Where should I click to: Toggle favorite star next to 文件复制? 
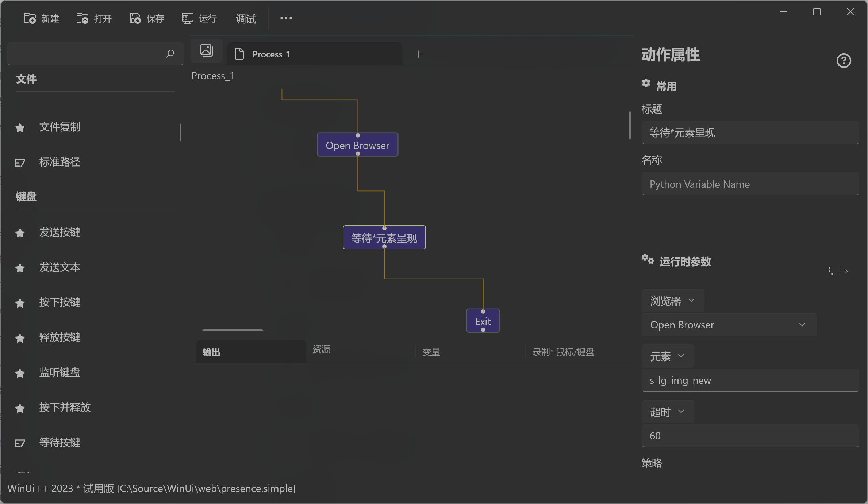click(x=20, y=128)
